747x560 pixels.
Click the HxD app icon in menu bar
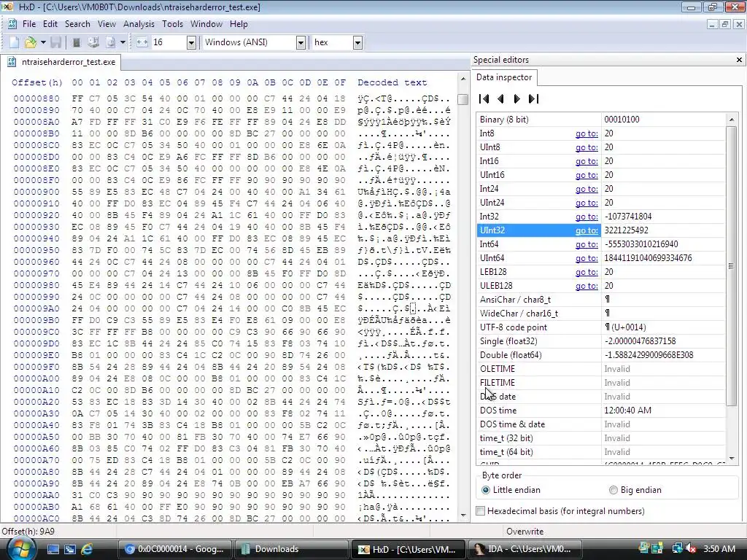12,24
